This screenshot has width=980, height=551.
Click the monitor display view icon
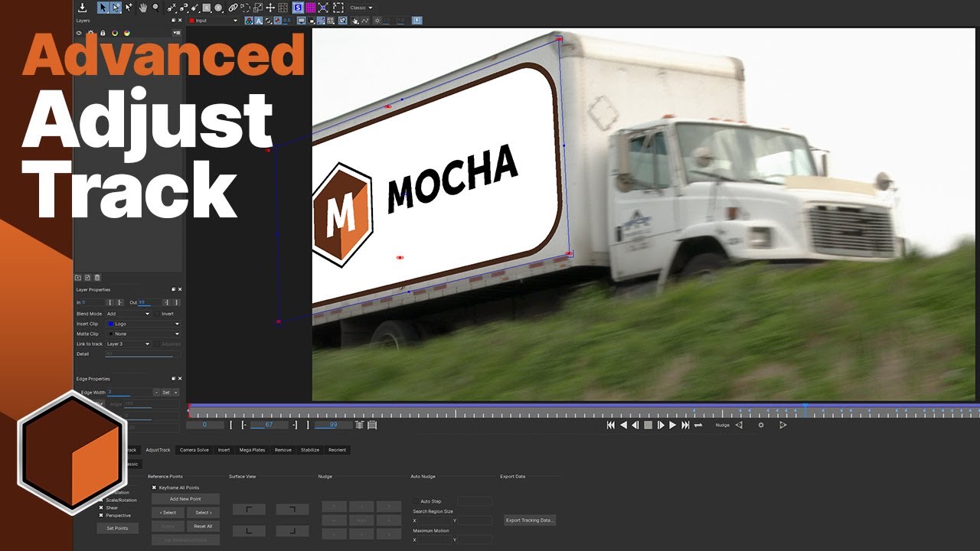click(x=301, y=21)
